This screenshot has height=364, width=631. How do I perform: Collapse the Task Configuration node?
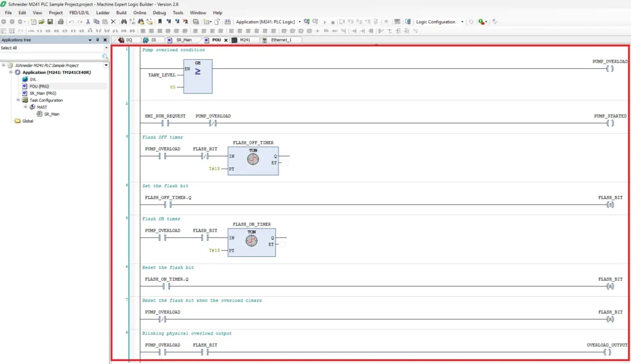point(18,100)
